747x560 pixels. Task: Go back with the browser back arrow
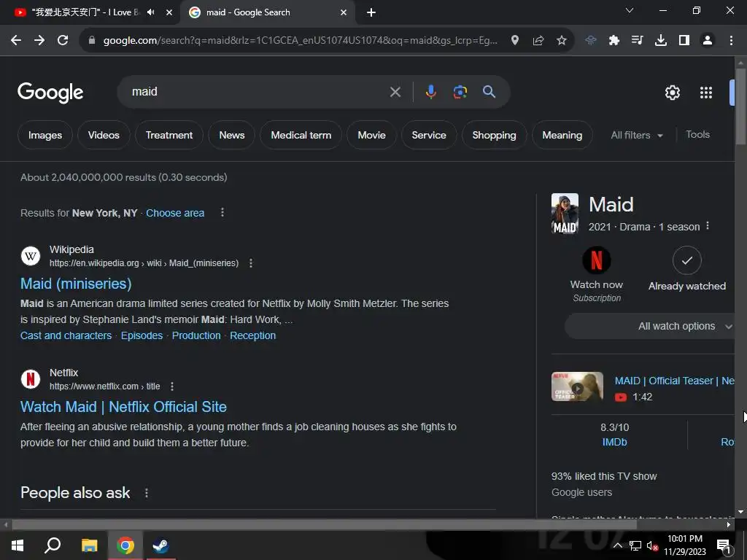16,41
